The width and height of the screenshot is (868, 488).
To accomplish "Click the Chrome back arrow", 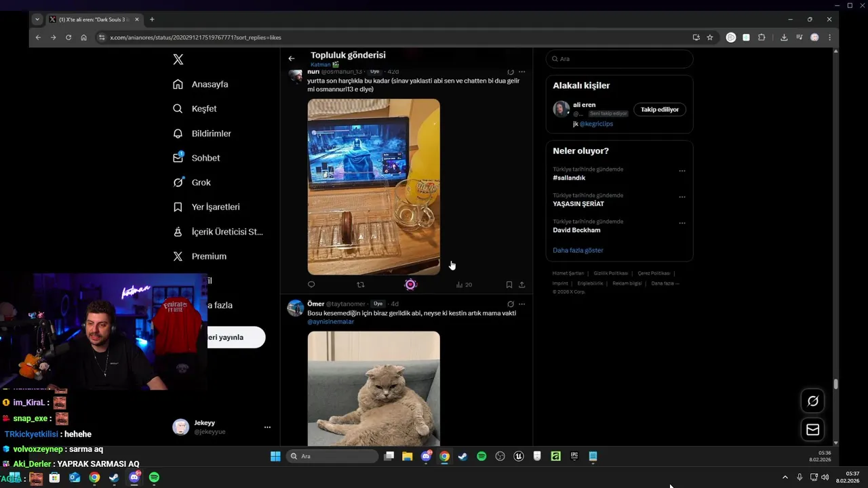I will coord(38,37).
